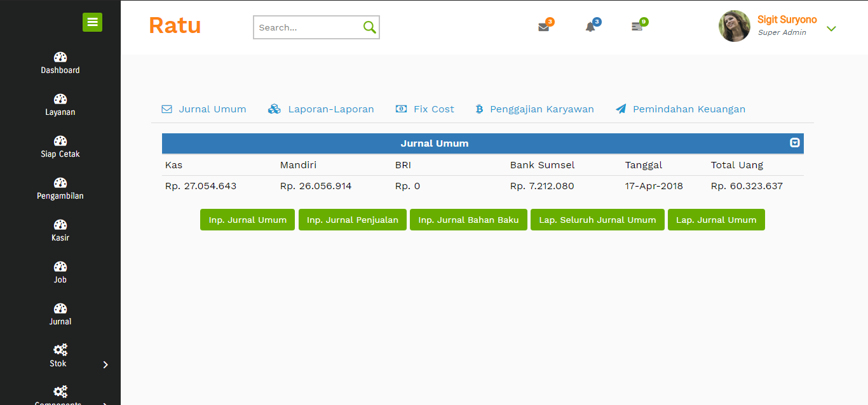The image size is (868, 405).
Task: Open the task list icon with badge 9
Action: point(637,27)
